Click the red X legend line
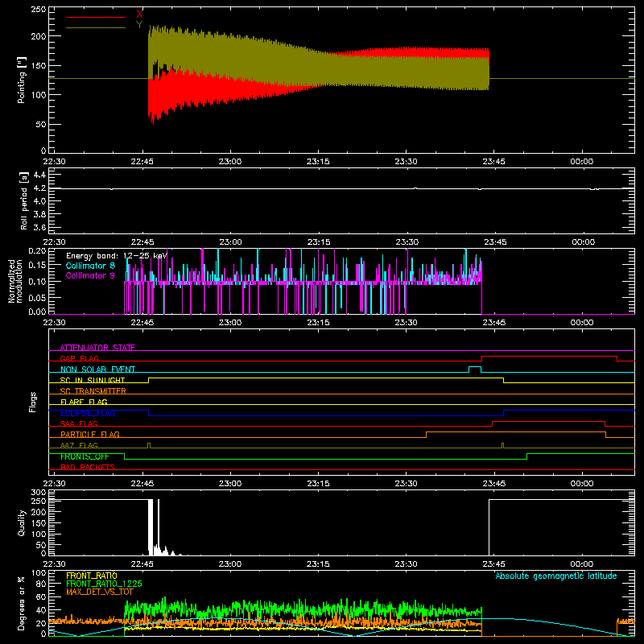 click(x=96, y=17)
